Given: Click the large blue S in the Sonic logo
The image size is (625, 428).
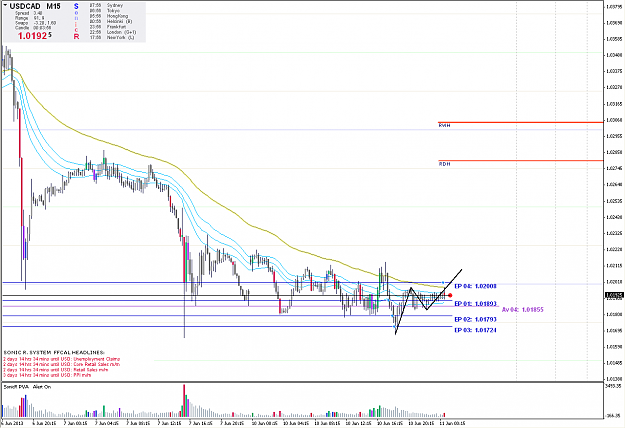Looking at the screenshot, I should (x=76, y=6).
